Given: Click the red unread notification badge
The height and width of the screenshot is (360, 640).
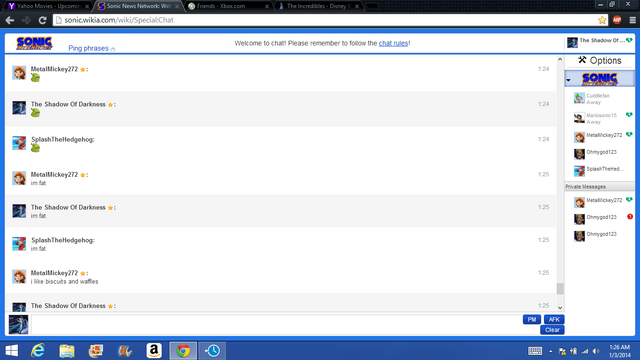Looking at the screenshot, I should pyautogui.click(x=630, y=217).
